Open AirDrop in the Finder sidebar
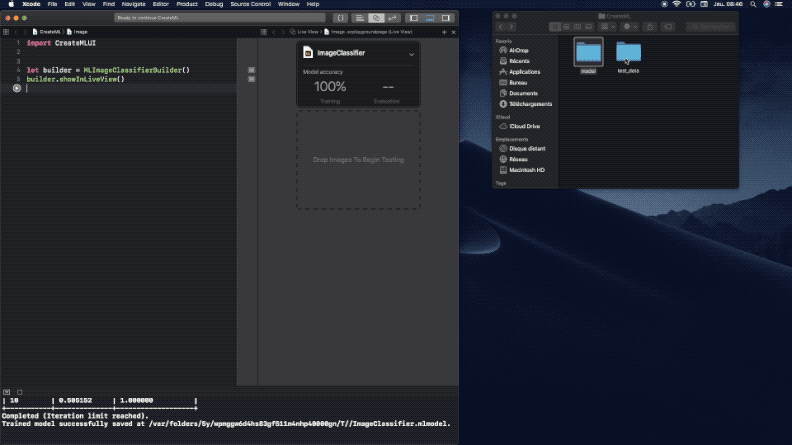This screenshot has height=445, width=792. click(x=518, y=49)
